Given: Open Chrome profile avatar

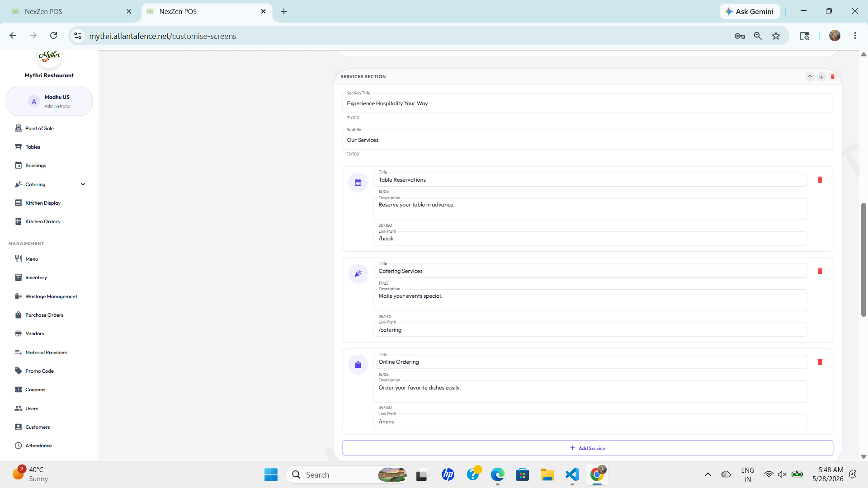Looking at the screenshot, I should [835, 36].
